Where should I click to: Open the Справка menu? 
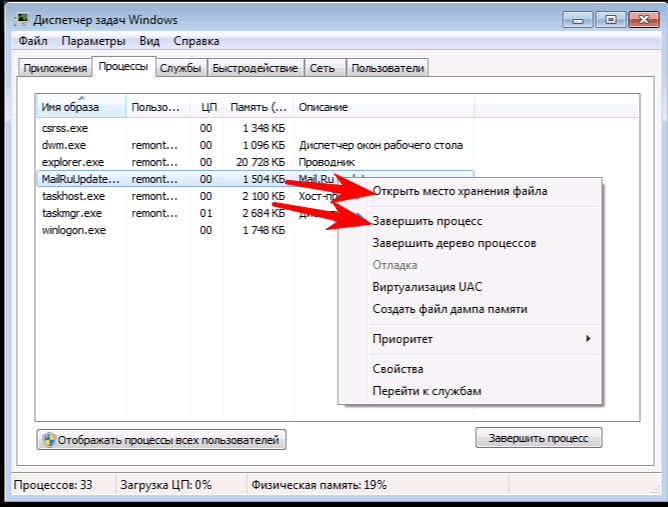(x=196, y=41)
